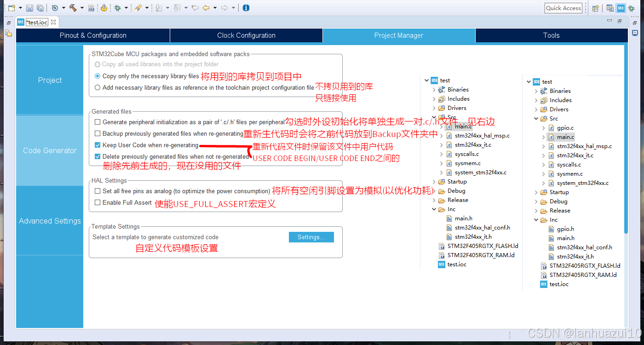Viewport: 644px width, 345px height.
Task: Save the current file with Save icon
Action: [29, 8]
